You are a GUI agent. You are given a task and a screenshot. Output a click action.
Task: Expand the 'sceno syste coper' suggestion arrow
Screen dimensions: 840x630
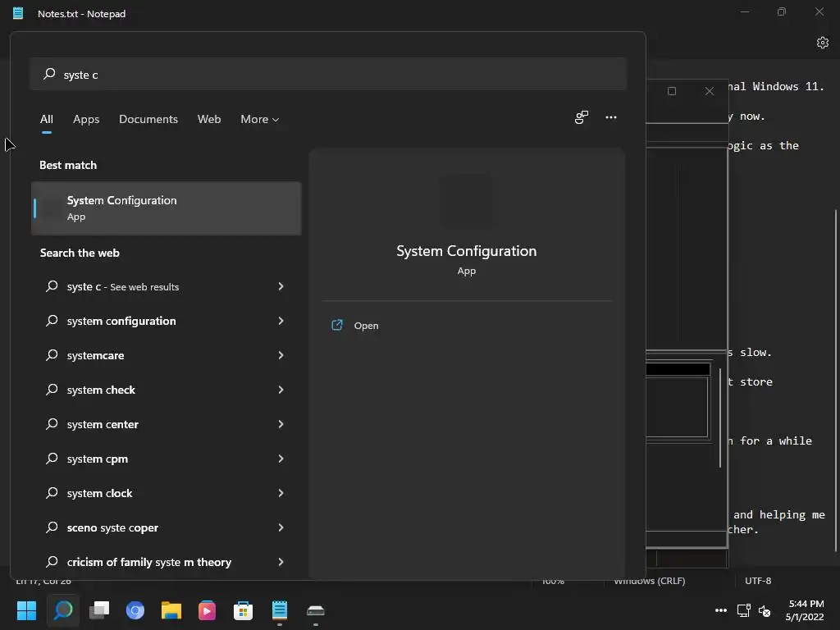coord(281,527)
